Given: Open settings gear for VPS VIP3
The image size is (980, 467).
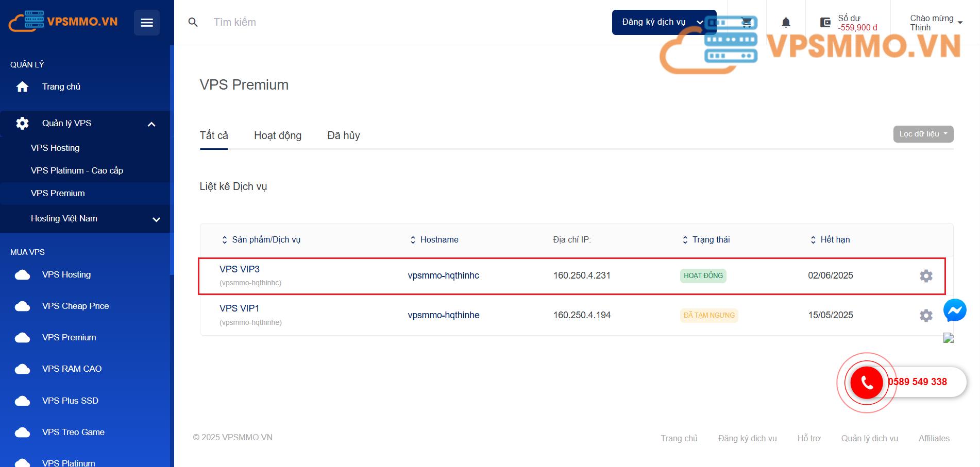Looking at the screenshot, I should [926, 276].
